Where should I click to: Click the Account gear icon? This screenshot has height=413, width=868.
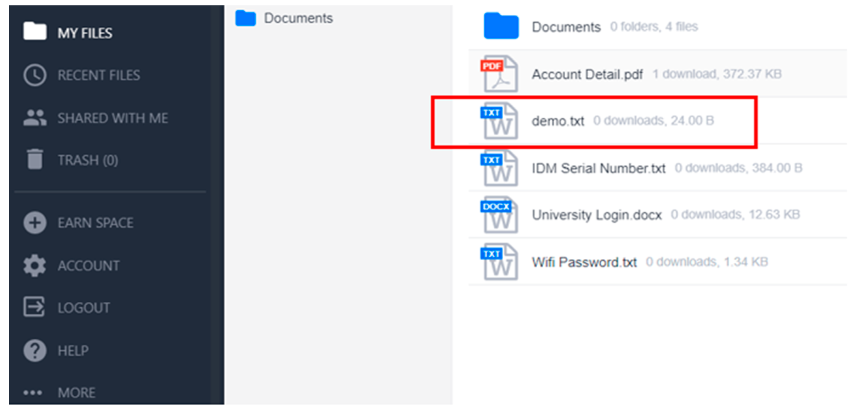(35, 266)
